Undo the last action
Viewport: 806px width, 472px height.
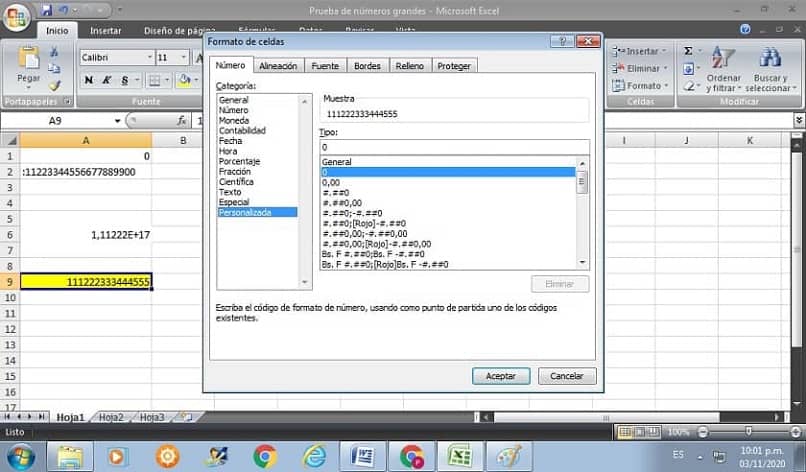coord(64,10)
